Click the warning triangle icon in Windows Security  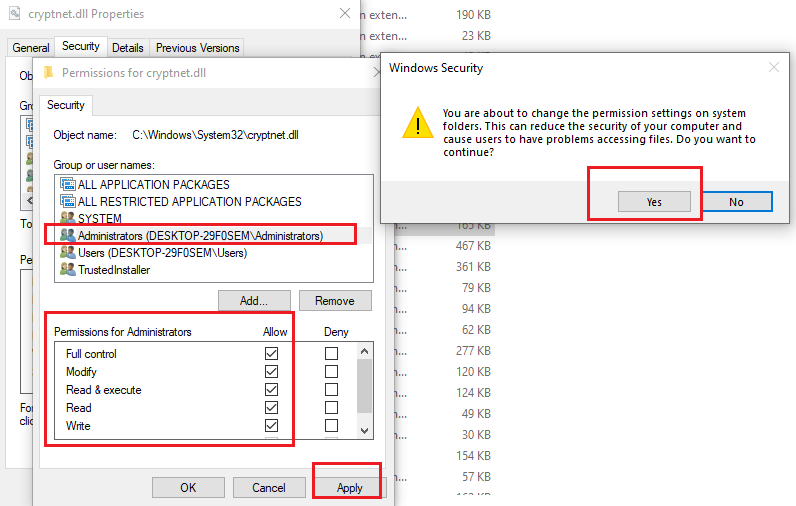click(x=418, y=123)
